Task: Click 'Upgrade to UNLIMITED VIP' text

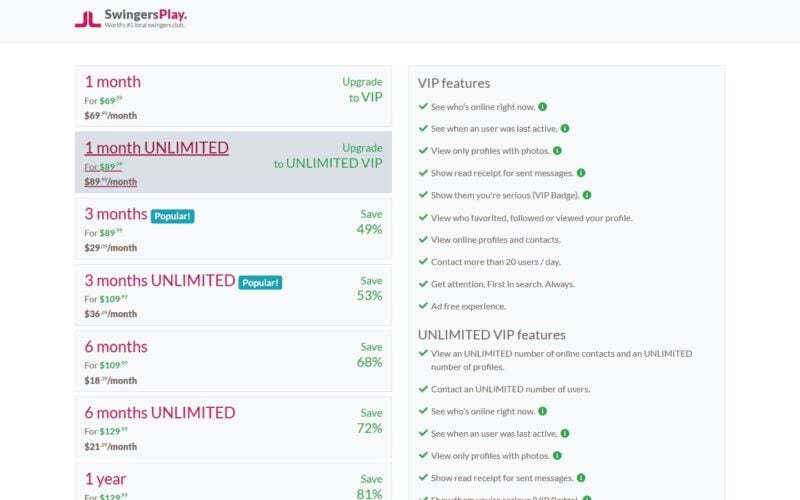Action: (328, 156)
